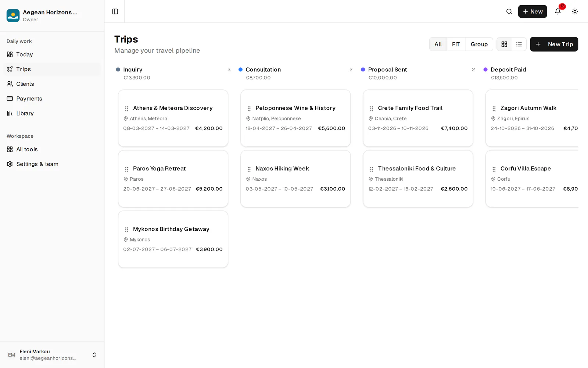Open Library section

click(x=52, y=113)
